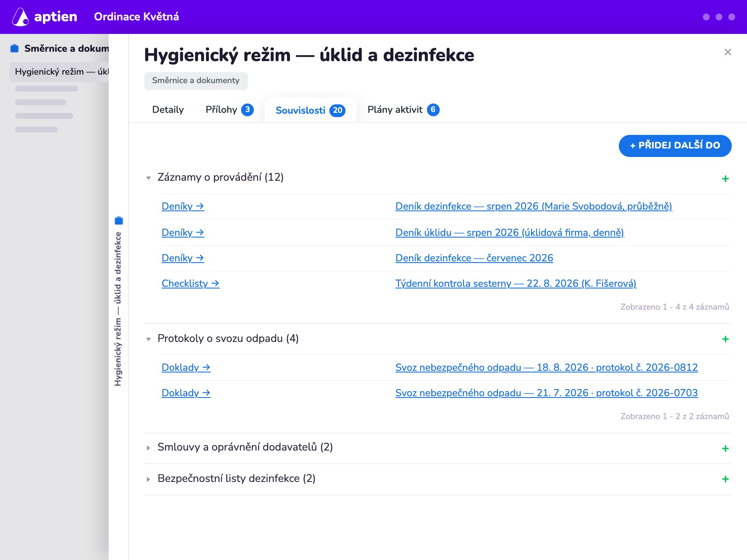Open the Plány aktivit tab

[403, 110]
